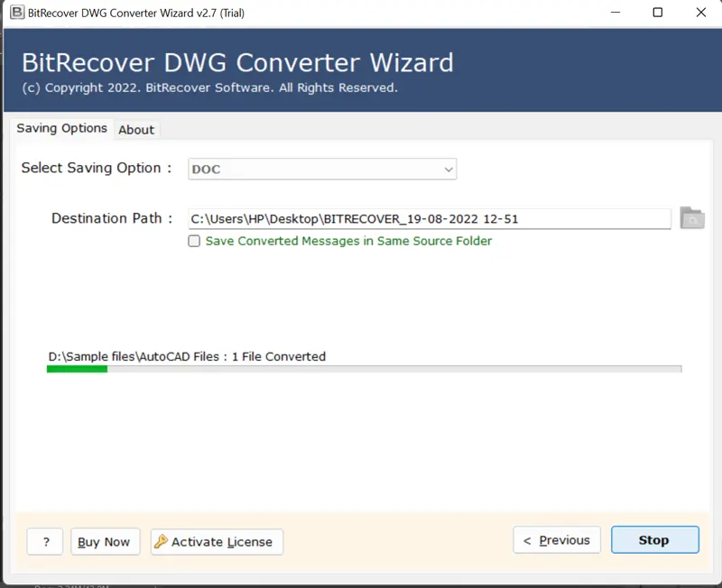The width and height of the screenshot is (722, 588).
Task: Minimize the DWG Converter Wizard window
Action: pyautogui.click(x=616, y=13)
